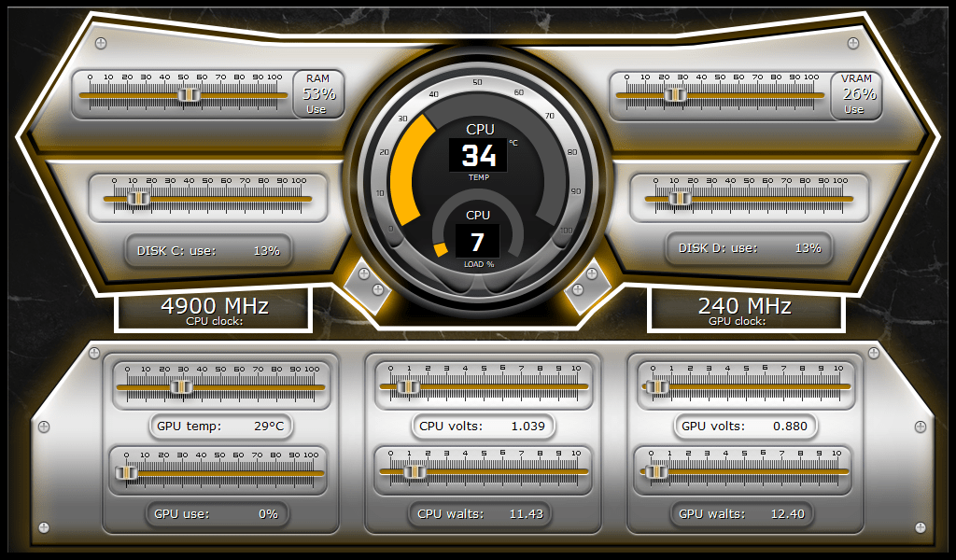This screenshot has width=956, height=560.
Task: Click the GPU use slider handle
Action: tap(127, 471)
